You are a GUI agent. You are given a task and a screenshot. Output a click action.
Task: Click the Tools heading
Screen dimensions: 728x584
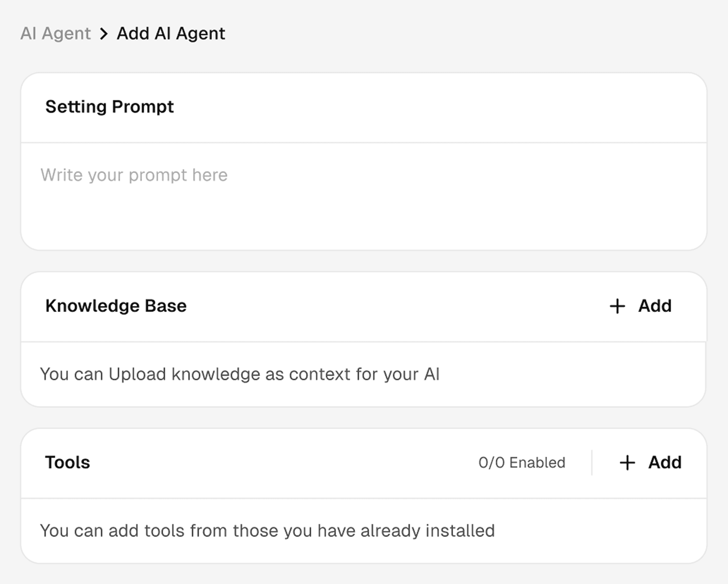(67, 462)
